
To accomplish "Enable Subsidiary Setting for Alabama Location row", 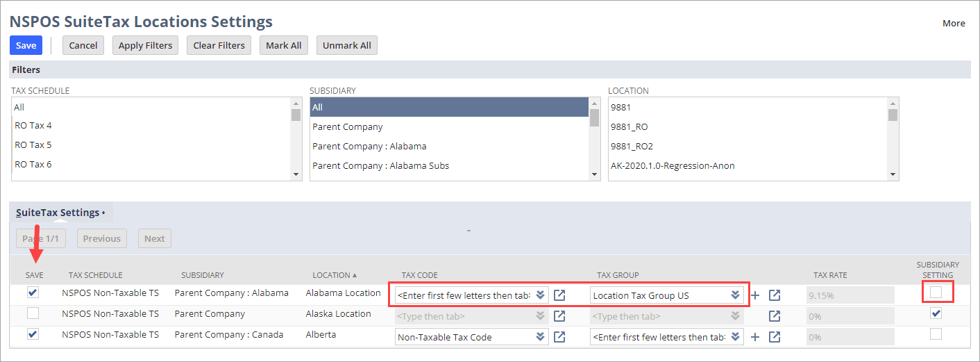I will click(936, 293).
